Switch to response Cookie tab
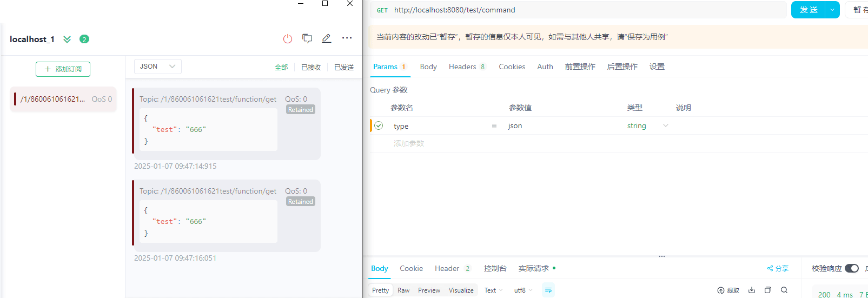 411,268
